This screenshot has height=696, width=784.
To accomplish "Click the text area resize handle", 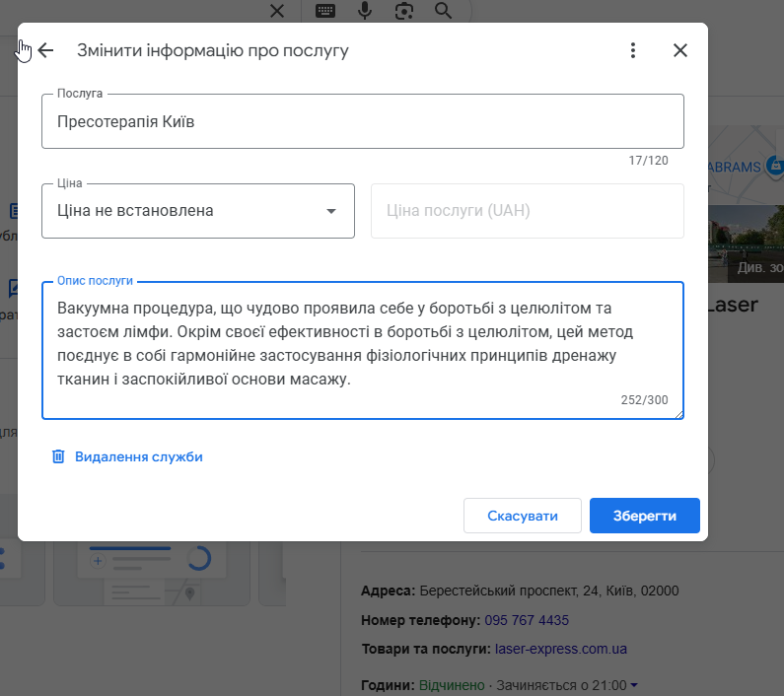I will point(679,414).
